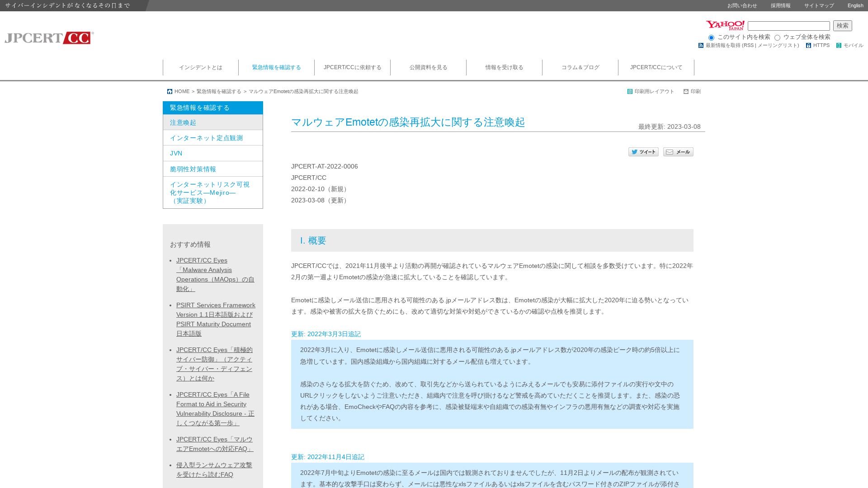Select JVN in sidebar
The width and height of the screenshot is (868, 488).
213,154
